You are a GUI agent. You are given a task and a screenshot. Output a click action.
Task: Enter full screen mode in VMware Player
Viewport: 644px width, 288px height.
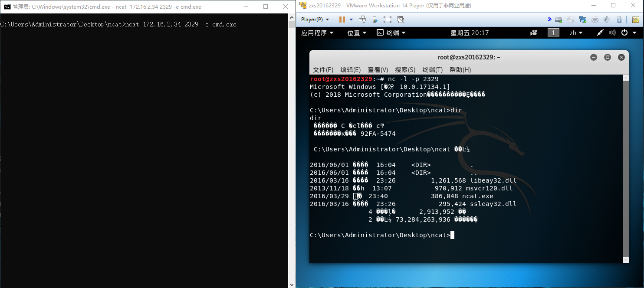click(x=388, y=20)
